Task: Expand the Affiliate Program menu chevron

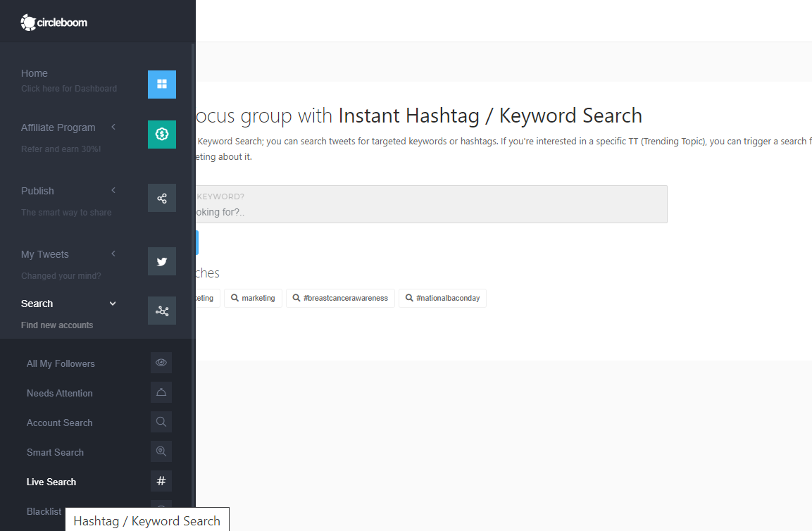Action: click(x=113, y=127)
